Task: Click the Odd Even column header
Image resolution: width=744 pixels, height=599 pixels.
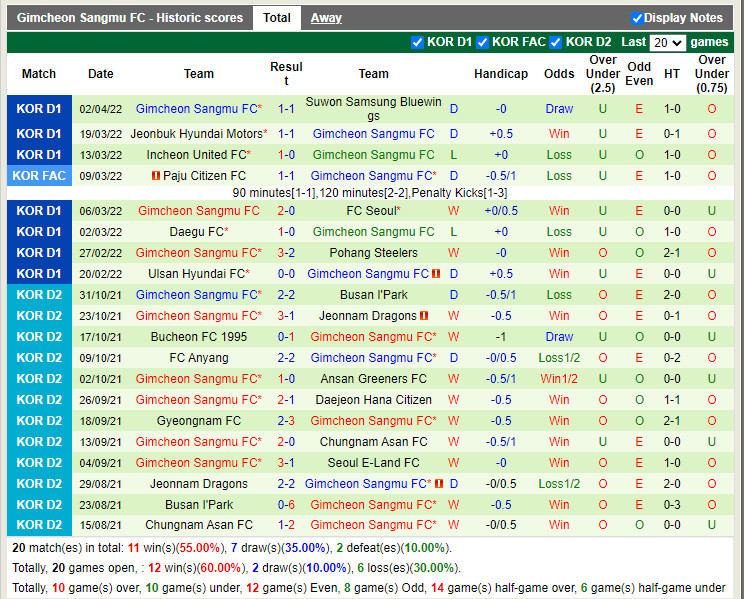Action: coord(639,74)
